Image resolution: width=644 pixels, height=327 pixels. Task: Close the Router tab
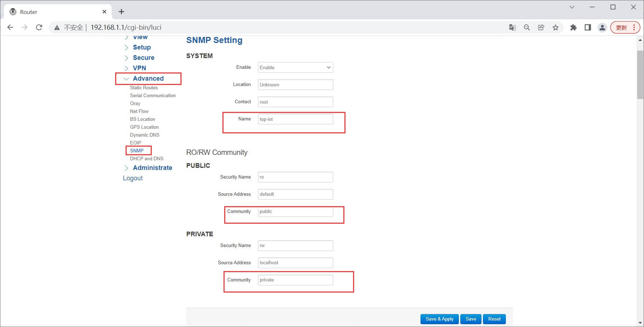pyautogui.click(x=104, y=12)
